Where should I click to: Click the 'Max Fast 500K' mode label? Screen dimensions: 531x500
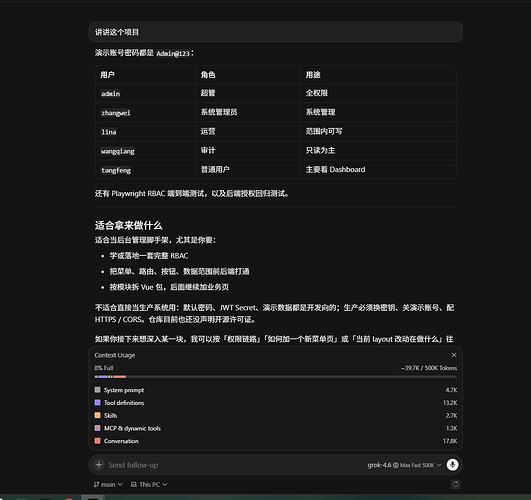417,465
